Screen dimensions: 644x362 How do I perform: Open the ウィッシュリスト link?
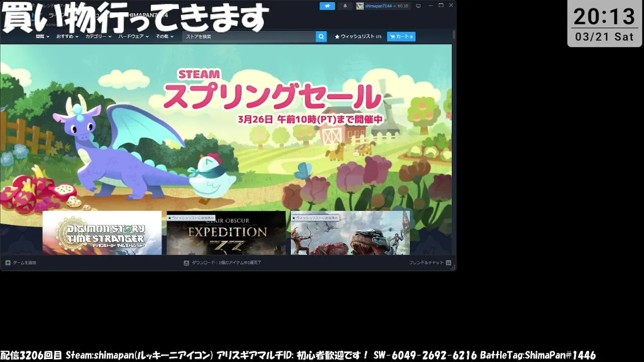tap(358, 37)
